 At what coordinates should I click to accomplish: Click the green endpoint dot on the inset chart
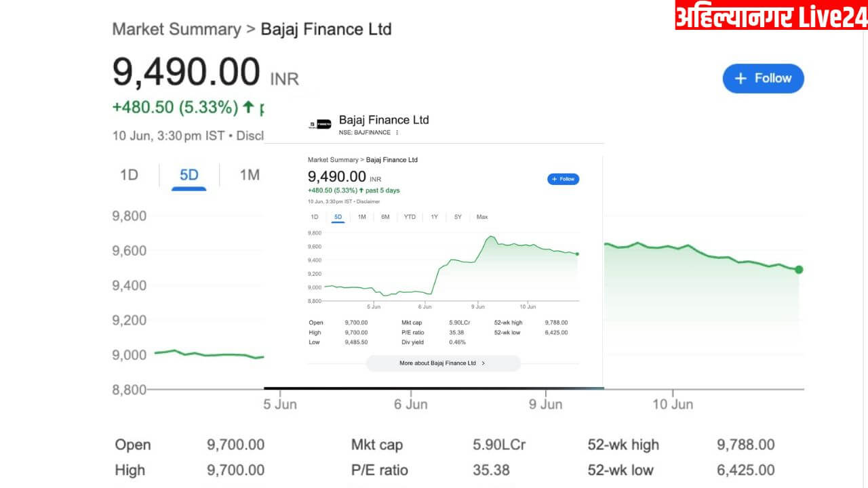pyautogui.click(x=577, y=254)
